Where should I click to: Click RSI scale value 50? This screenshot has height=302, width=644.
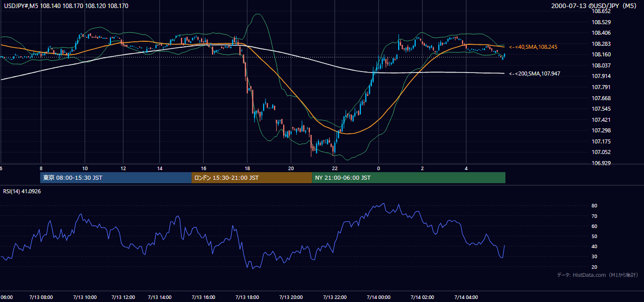tap(594, 236)
